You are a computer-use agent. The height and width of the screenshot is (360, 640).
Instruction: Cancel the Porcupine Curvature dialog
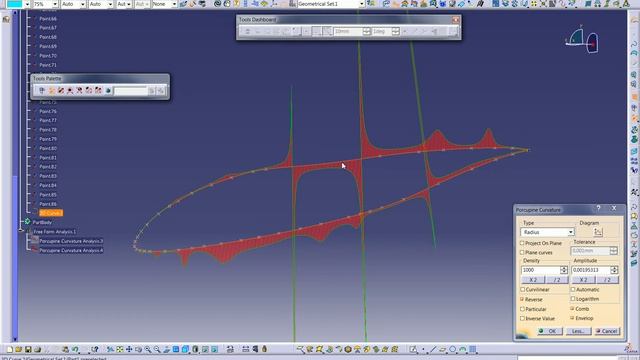(x=607, y=331)
